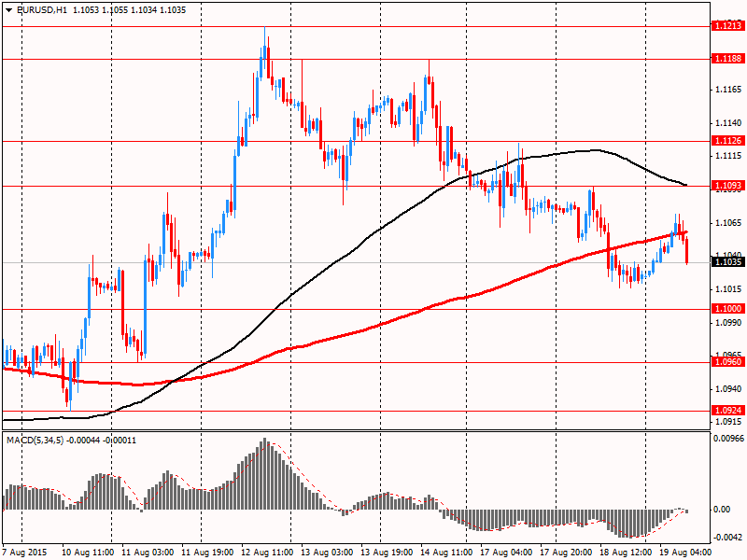Click the 0.00 MACD zero level label
This screenshot has height=560, width=747.
pos(722,510)
